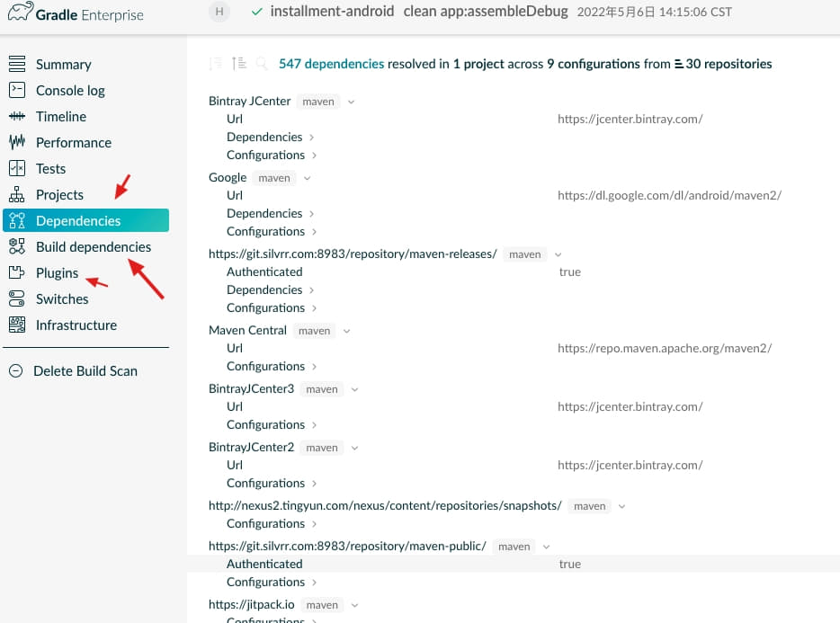Image resolution: width=840 pixels, height=623 pixels.
Task: Click the Delete Build Scan button
Action: click(85, 370)
